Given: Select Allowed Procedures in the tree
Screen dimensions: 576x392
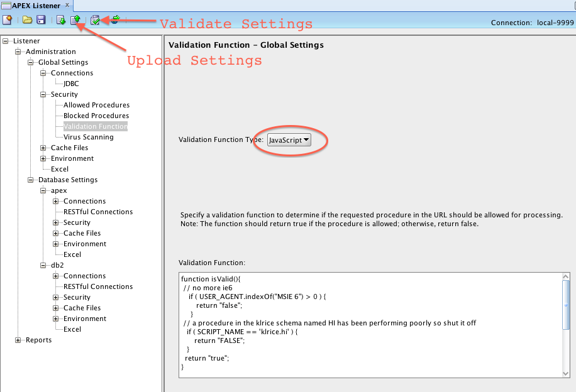Looking at the screenshot, I should pos(96,105).
